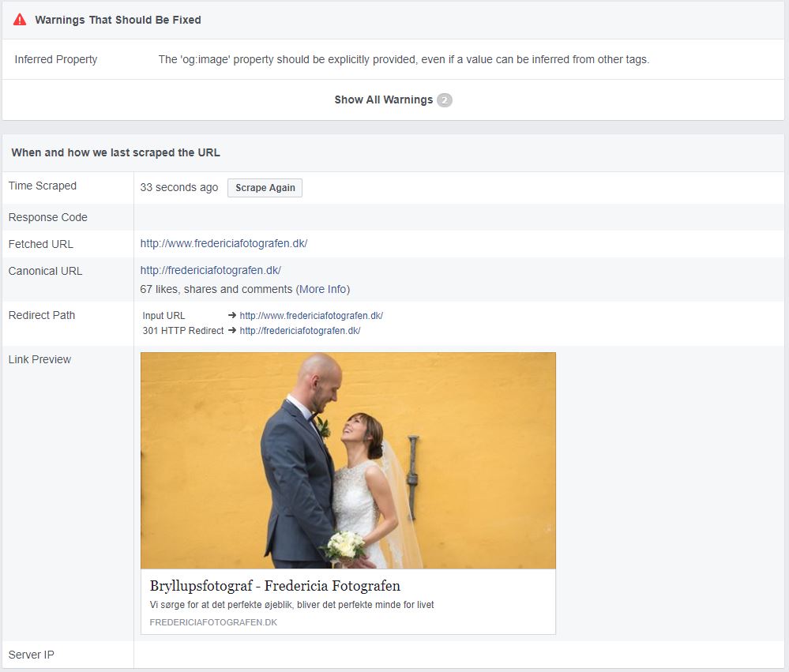Click the og:image warning message text
This screenshot has width=789, height=672.
point(404,59)
